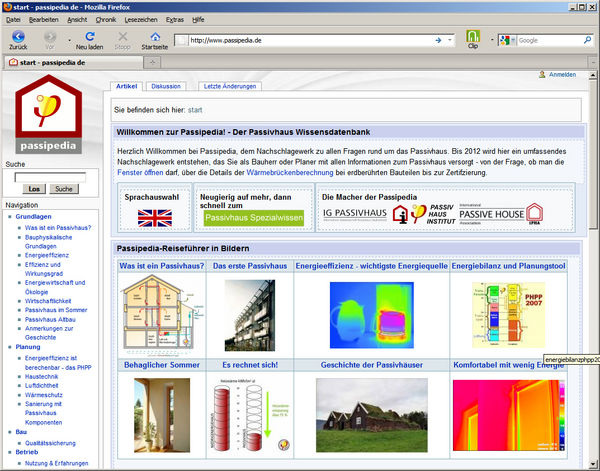Select the British flag language icon

[154, 218]
